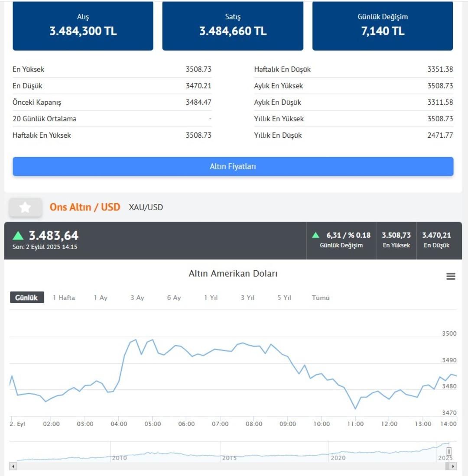Click the Günlük Değişim 7,140 TL card
Viewport: 468px width, 476px height.
pos(383,26)
